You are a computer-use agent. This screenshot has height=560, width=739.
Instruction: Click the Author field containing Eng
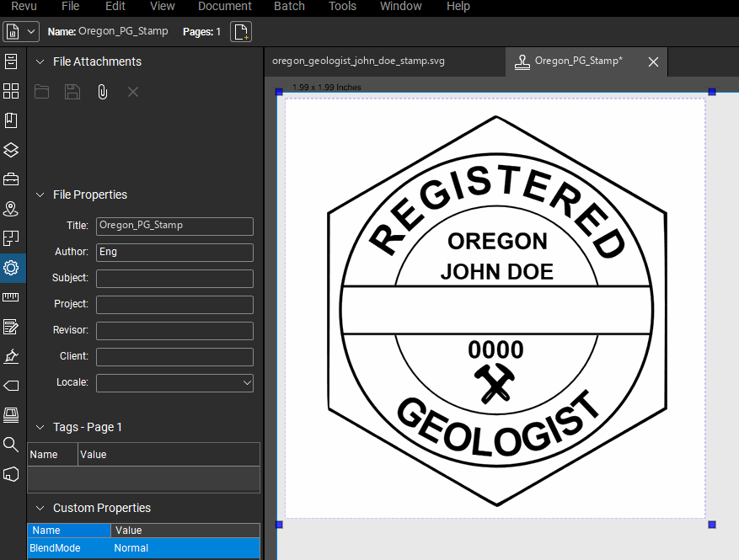[x=175, y=253]
